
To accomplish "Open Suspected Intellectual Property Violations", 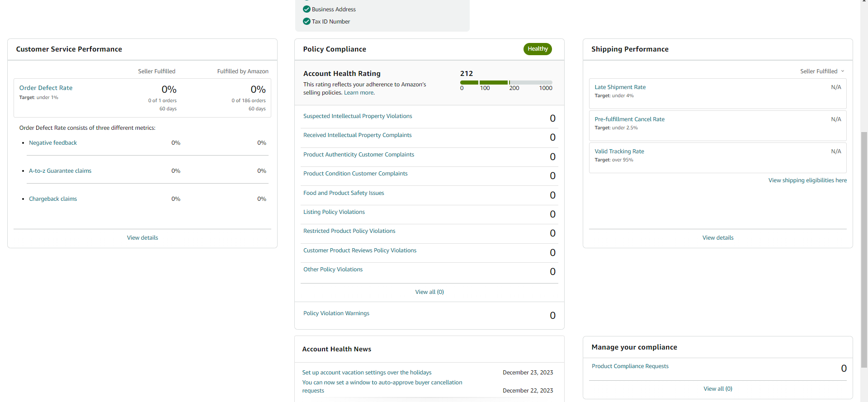I will (358, 116).
